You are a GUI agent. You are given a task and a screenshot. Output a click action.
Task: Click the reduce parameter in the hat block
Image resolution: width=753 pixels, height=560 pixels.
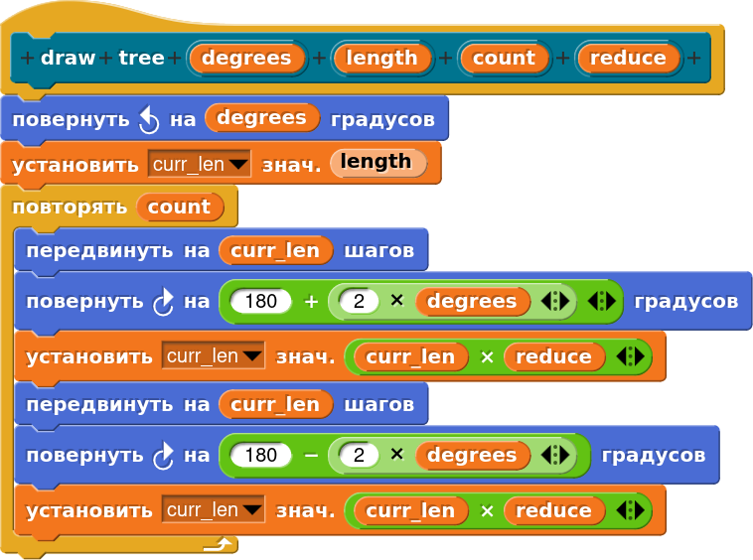(627, 58)
